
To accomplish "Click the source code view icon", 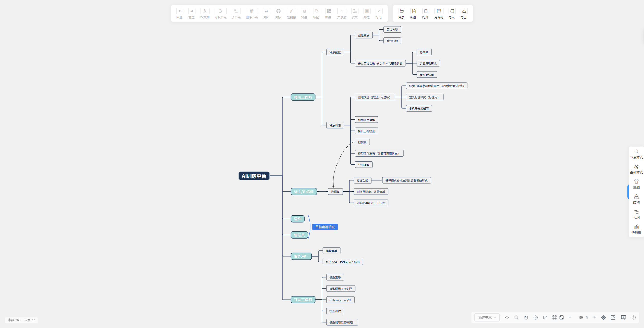I will click(x=613, y=317).
